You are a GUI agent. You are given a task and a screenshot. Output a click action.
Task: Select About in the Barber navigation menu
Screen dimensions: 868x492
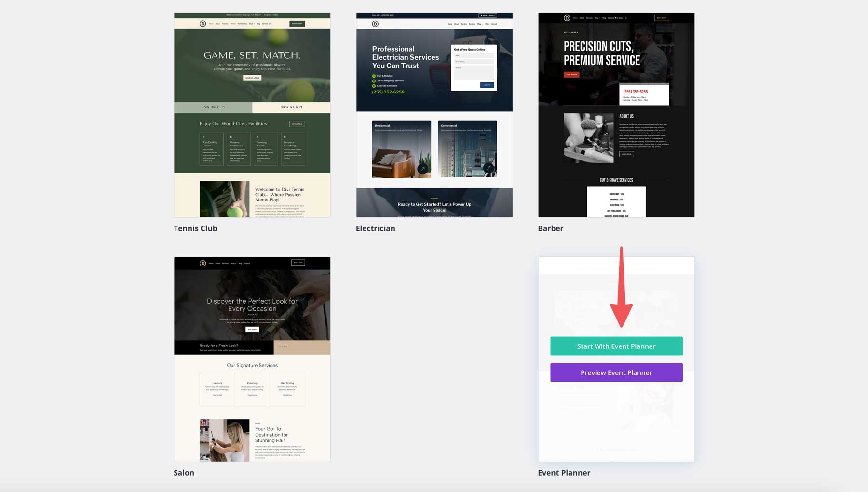[583, 18]
